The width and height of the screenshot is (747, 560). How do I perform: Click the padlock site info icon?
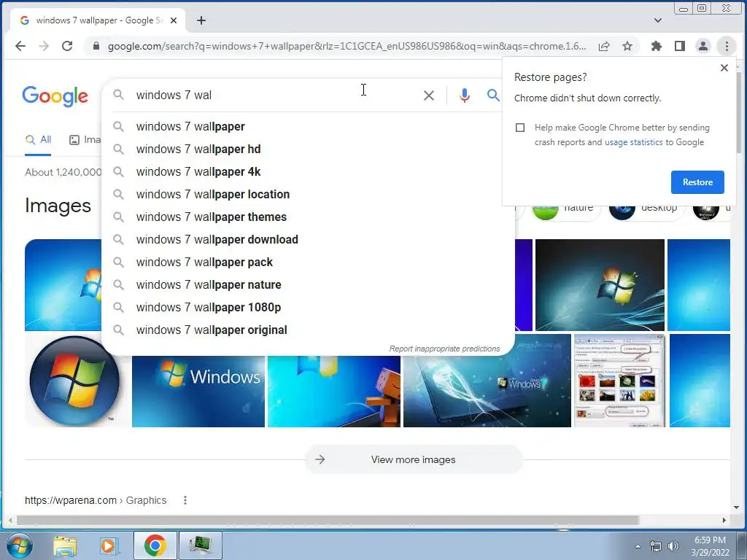[96, 46]
